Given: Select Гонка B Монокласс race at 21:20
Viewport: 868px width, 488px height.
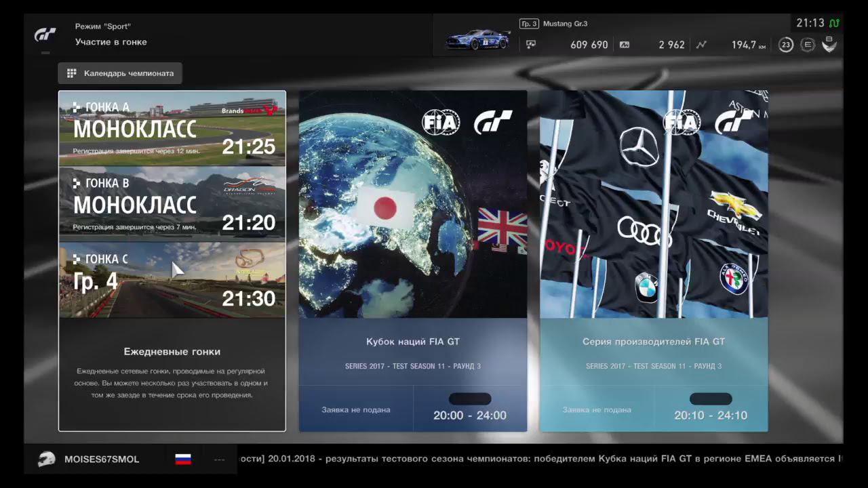Looking at the screenshot, I should (172, 205).
